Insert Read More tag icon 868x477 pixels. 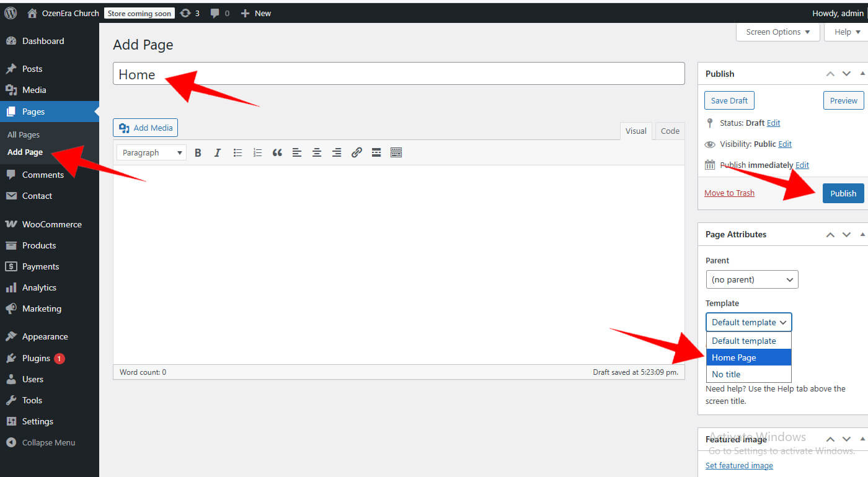(x=376, y=152)
